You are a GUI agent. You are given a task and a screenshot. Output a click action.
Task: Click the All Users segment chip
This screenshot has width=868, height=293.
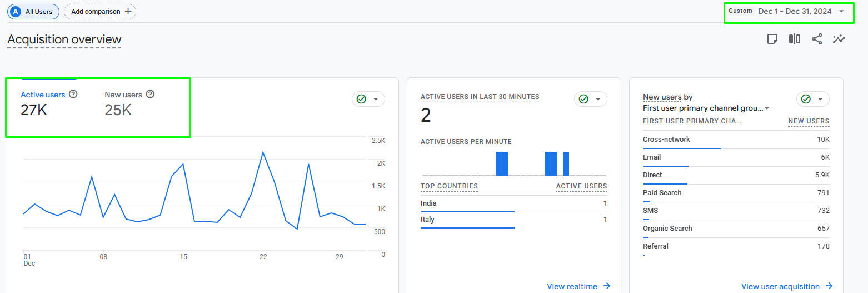(33, 12)
